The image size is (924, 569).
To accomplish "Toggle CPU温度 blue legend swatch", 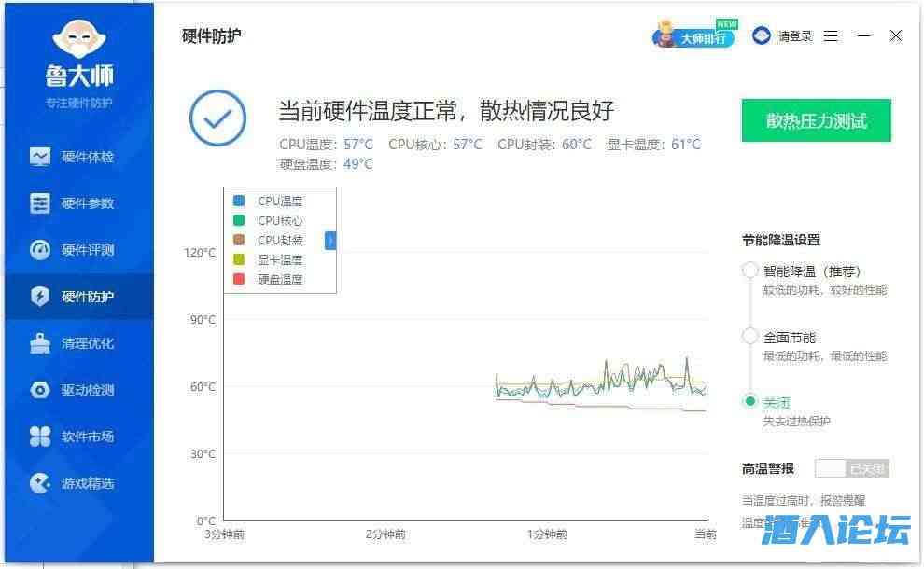I will [239, 201].
